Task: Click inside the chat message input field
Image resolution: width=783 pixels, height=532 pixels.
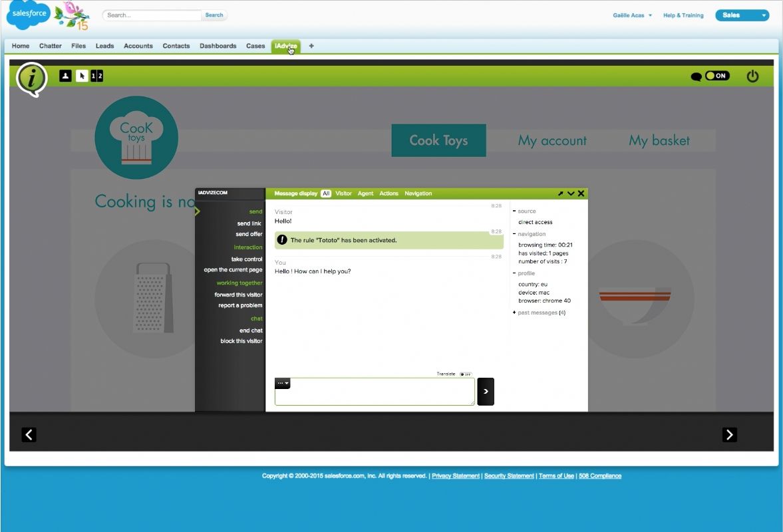Action: pos(375,391)
